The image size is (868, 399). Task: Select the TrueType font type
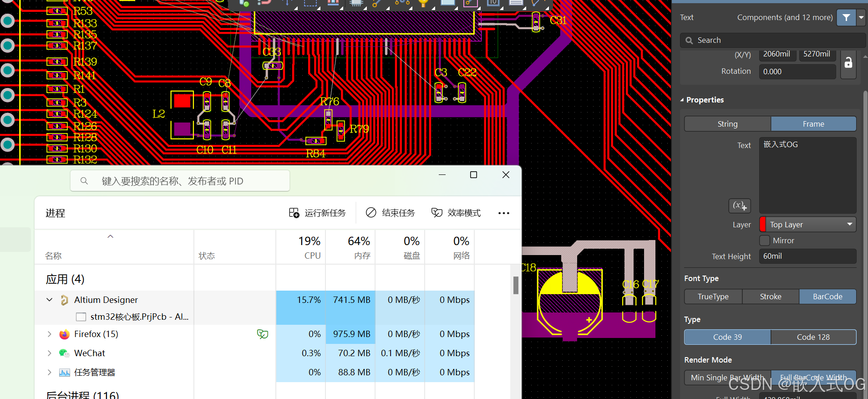coord(713,297)
